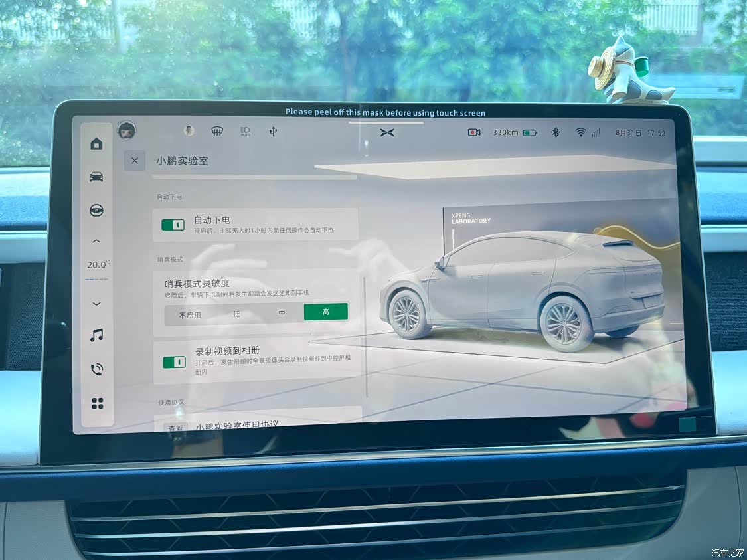This screenshot has width=747, height=560.
Task: Click 查看 button for lab usage agreement
Action: coord(176,428)
